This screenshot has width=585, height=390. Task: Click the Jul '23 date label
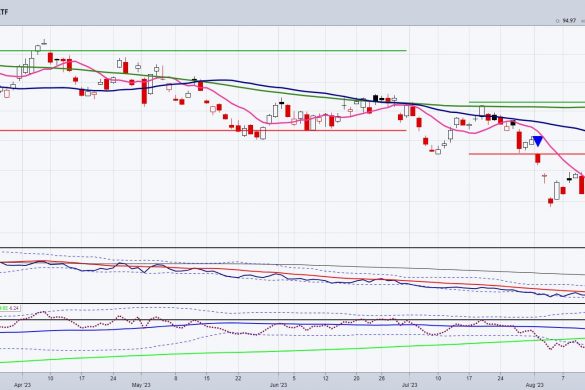tap(409, 385)
